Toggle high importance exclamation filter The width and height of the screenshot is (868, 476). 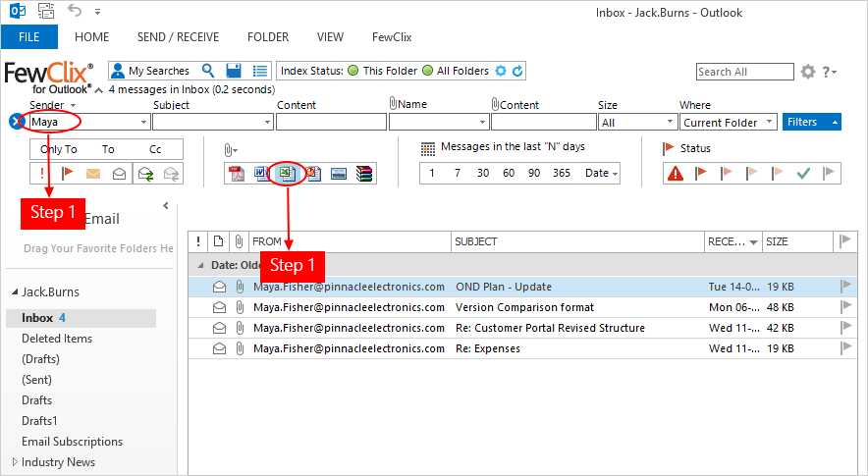42,174
